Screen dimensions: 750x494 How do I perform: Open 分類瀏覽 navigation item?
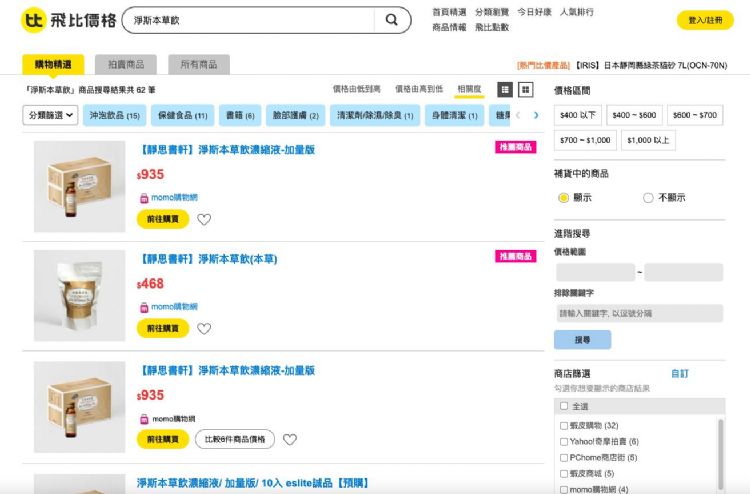pos(492,12)
